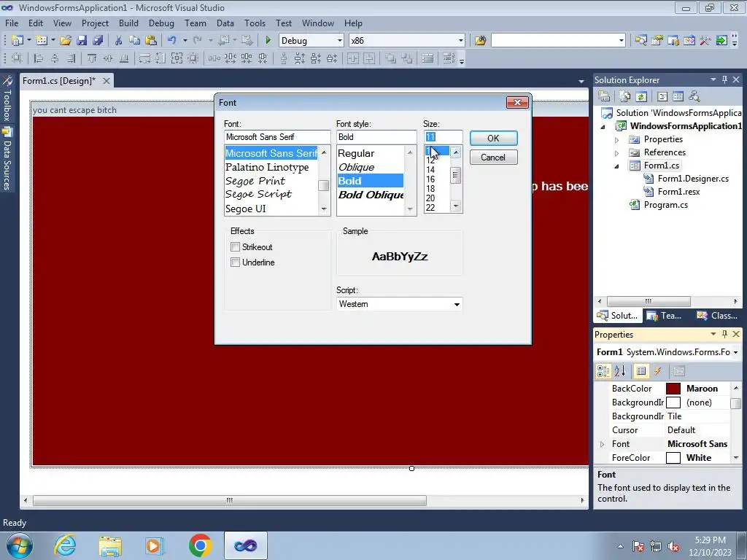Viewport: 747px width, 560px height.
Task: Click the size list scrollbar thumb
Action: 456,175
